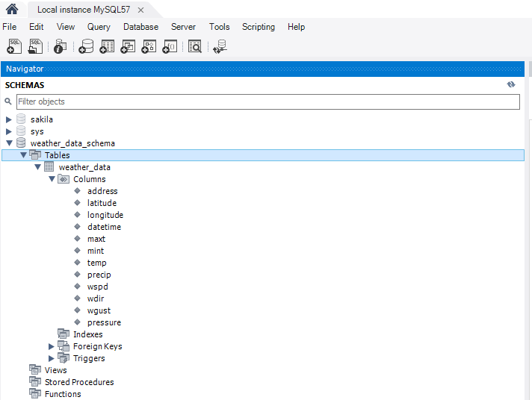Click the create new view icon
Image resolution: width=532 pixels, height=400 pixels.
pos(128,46)
